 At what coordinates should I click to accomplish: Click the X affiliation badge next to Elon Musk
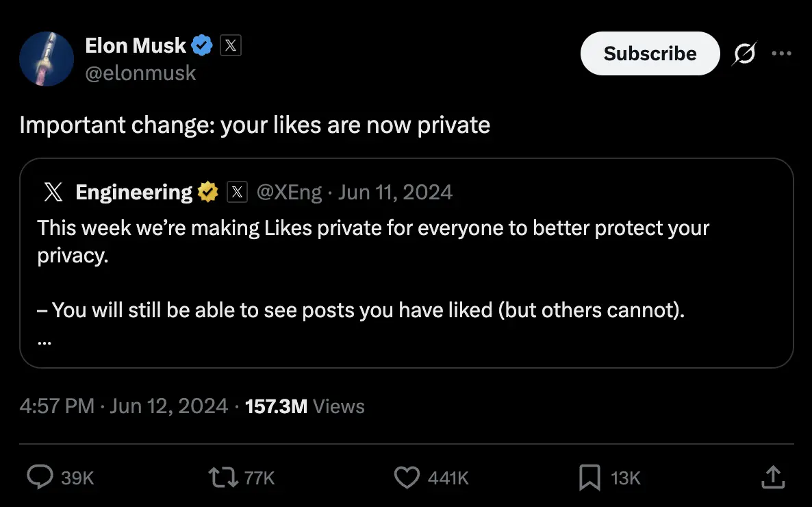[x=230, y=45]
